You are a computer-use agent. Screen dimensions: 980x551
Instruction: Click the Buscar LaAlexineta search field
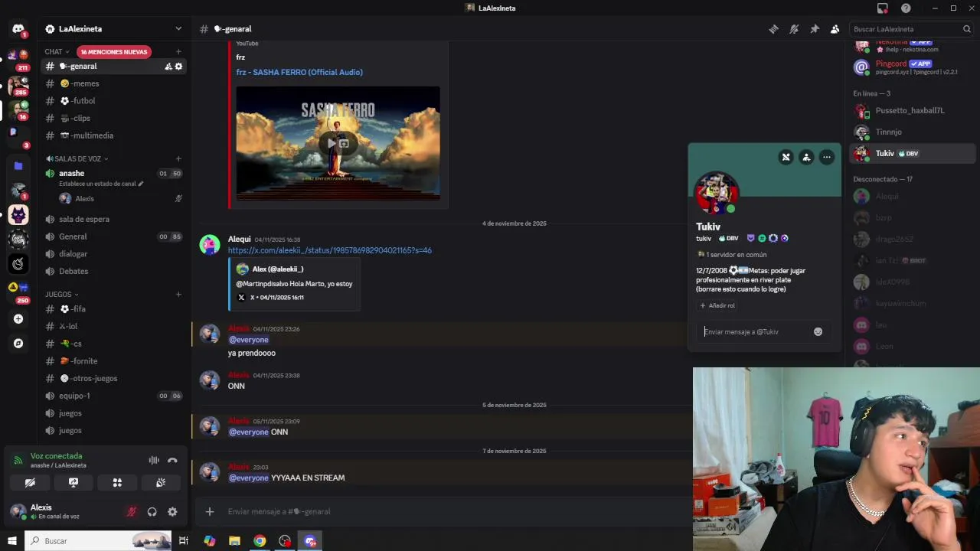[911, 29]
